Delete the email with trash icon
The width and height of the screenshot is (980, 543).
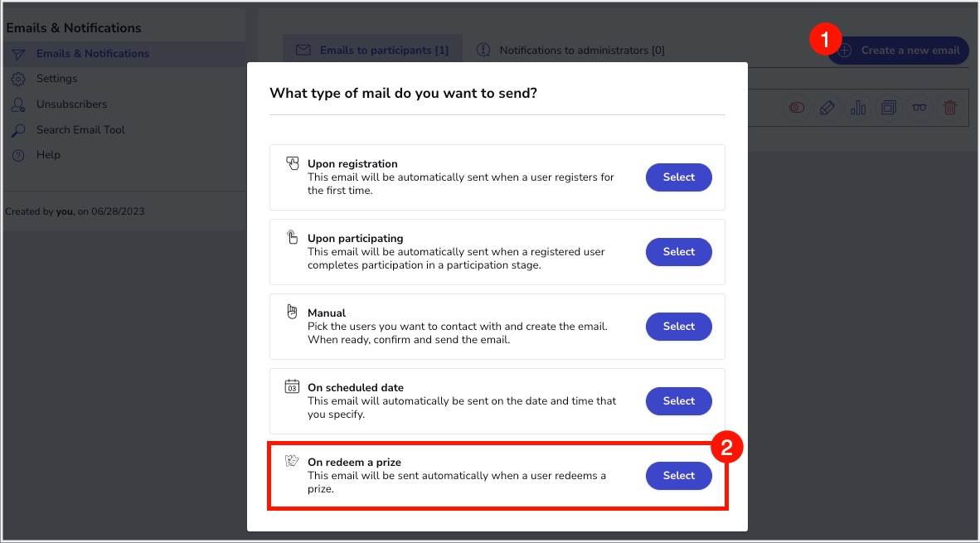[950, 108]
